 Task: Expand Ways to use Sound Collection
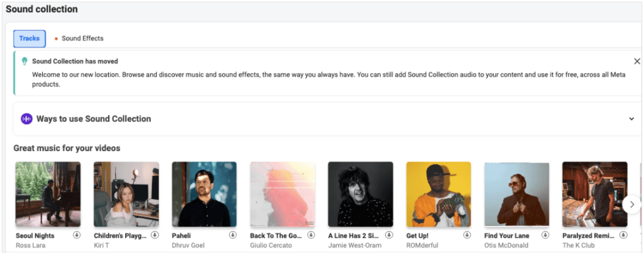coord(631,118)
